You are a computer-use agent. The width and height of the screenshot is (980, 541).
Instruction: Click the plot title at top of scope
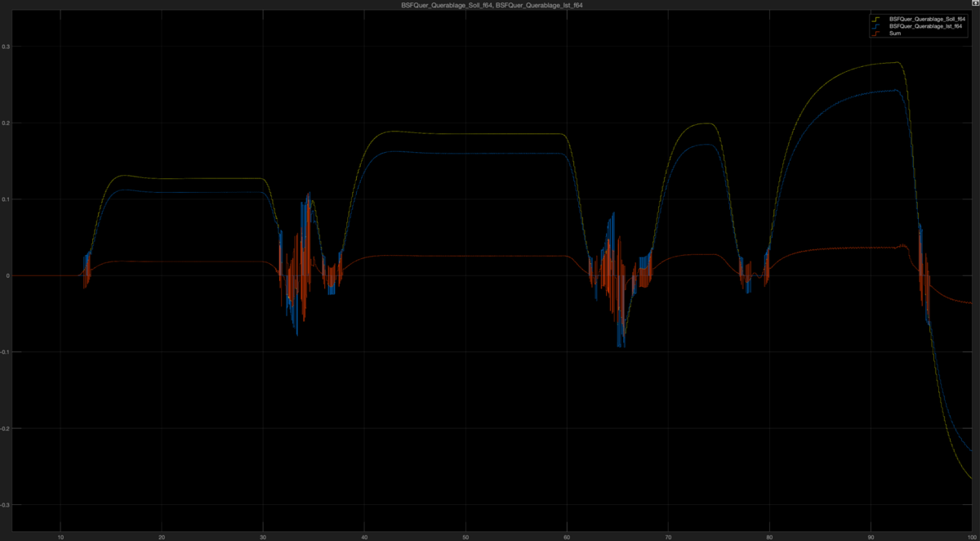click(491, 5)
